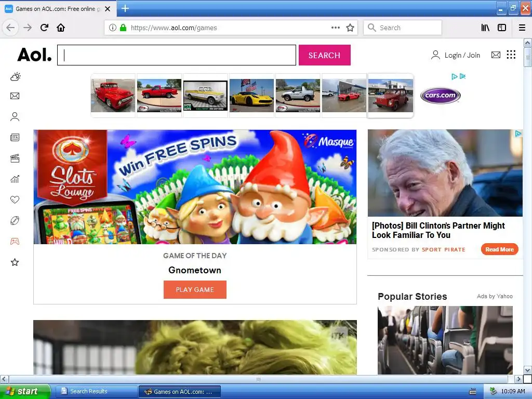Screen dimensions: 532x399
Task: Click the AOL search input field
Action: (177, 55)
